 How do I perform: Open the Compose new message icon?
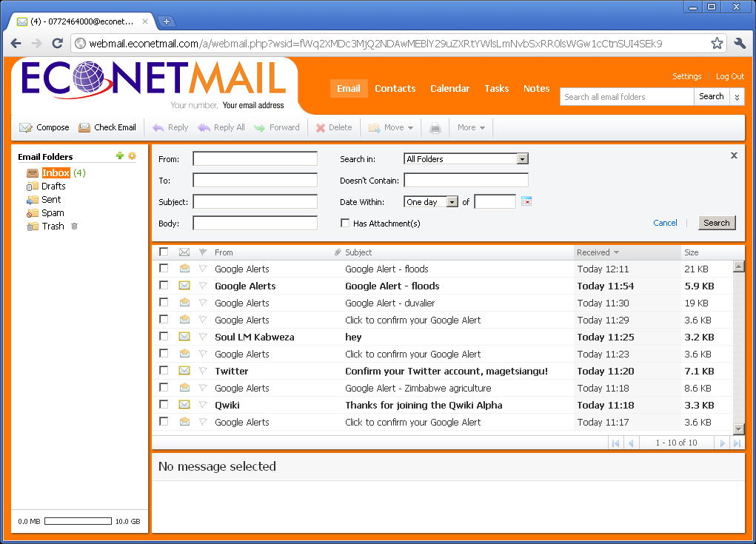26,127
